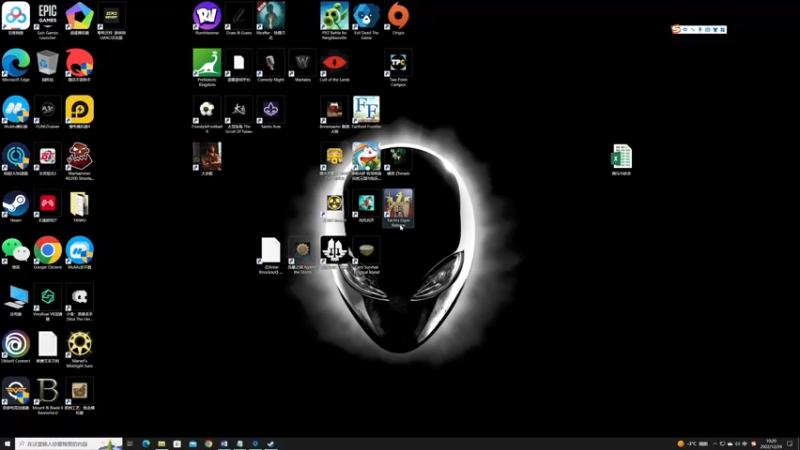
Task: Select the Comedy Night shortcut
Action: point(270,65)
